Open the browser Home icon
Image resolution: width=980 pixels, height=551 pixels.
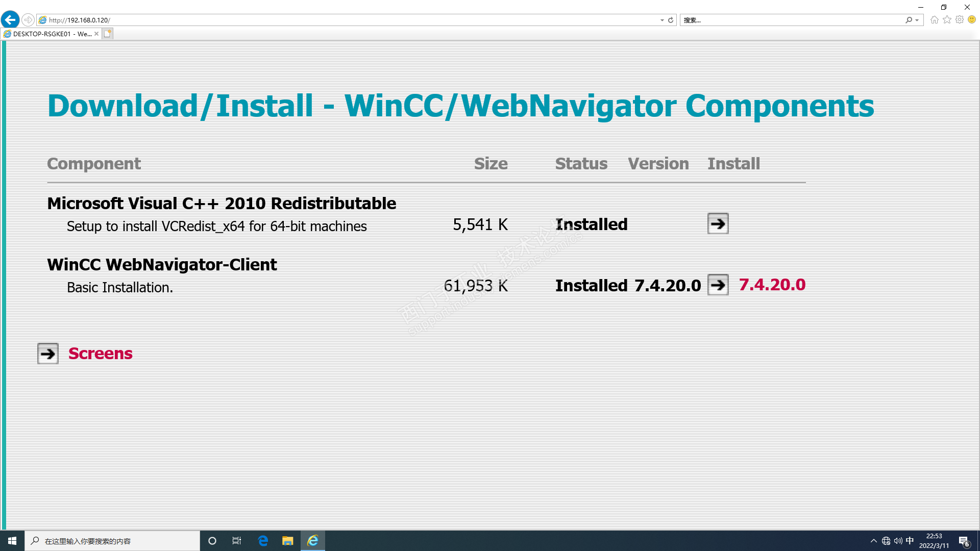935,20
